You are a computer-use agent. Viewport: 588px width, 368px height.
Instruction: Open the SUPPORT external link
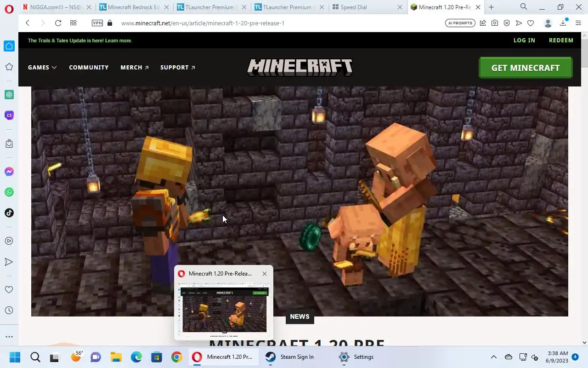click(x=178, y=67)
